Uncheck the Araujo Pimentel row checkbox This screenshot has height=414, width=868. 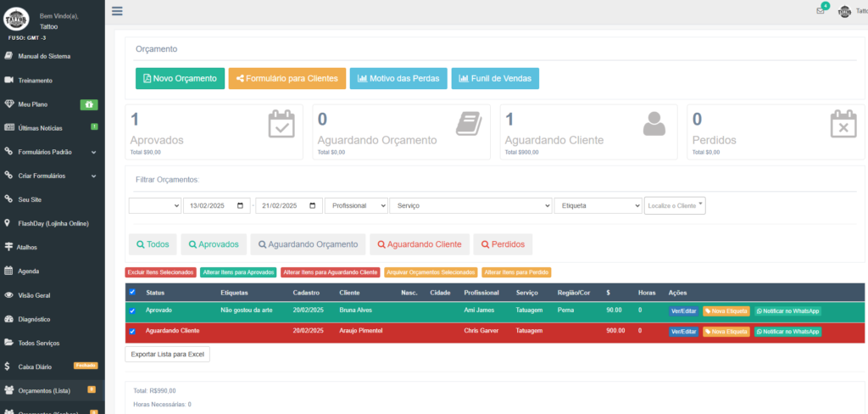tap(131, 332)
